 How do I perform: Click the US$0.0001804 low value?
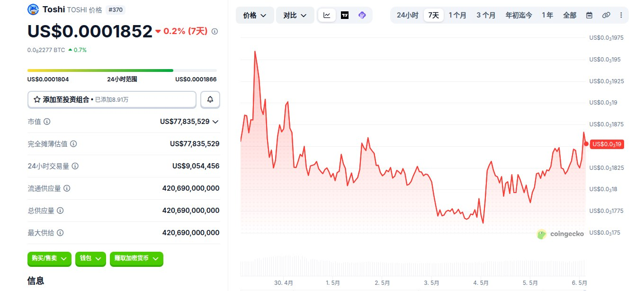click(x=48, y=79)
